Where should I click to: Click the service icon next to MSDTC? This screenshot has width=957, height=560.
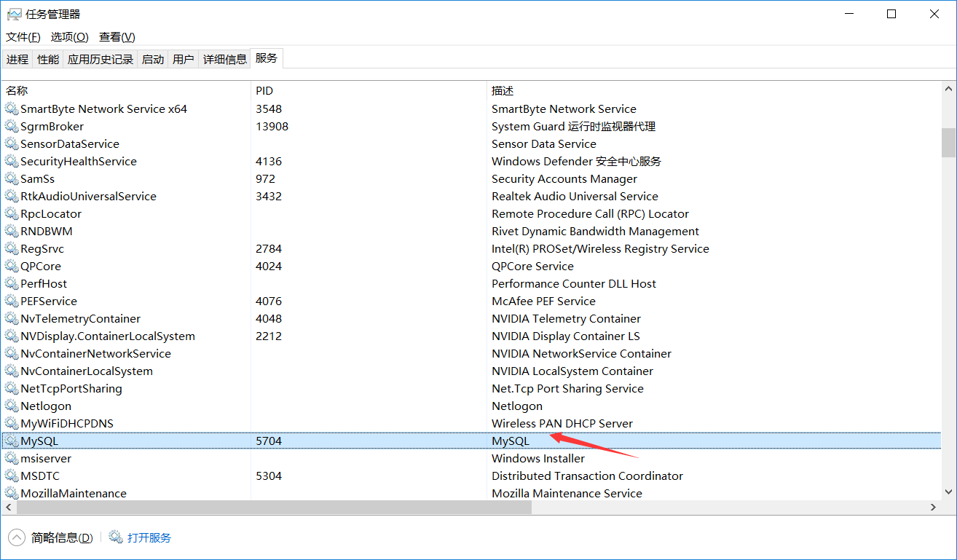tap(11, 476)
